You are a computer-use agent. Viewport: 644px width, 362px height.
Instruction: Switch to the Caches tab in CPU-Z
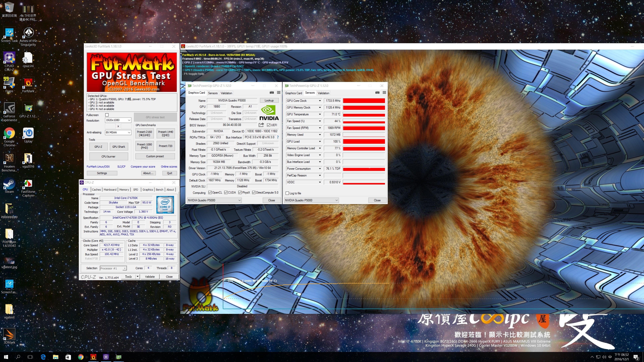(96, 190)
